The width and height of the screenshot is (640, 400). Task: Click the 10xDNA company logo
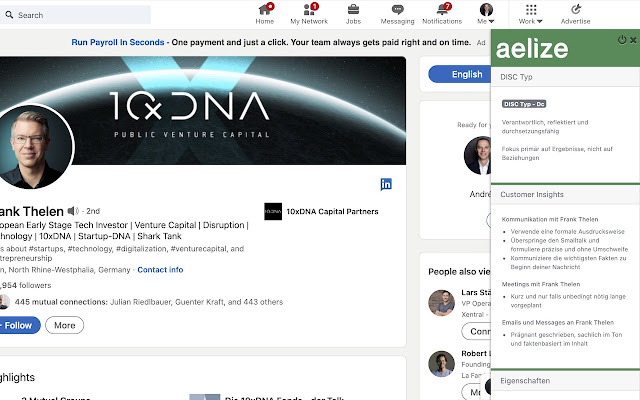tap(273, 211)
